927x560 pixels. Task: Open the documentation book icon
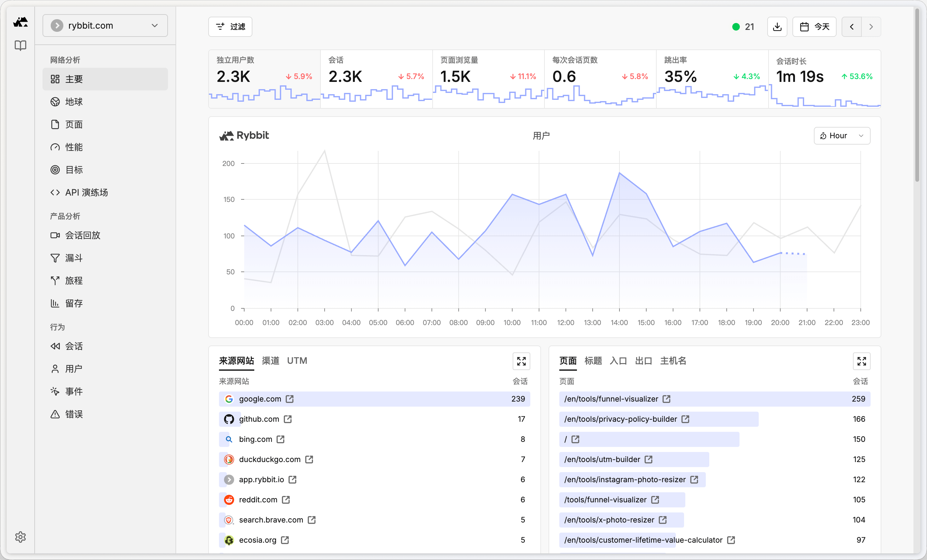(20, 45)
